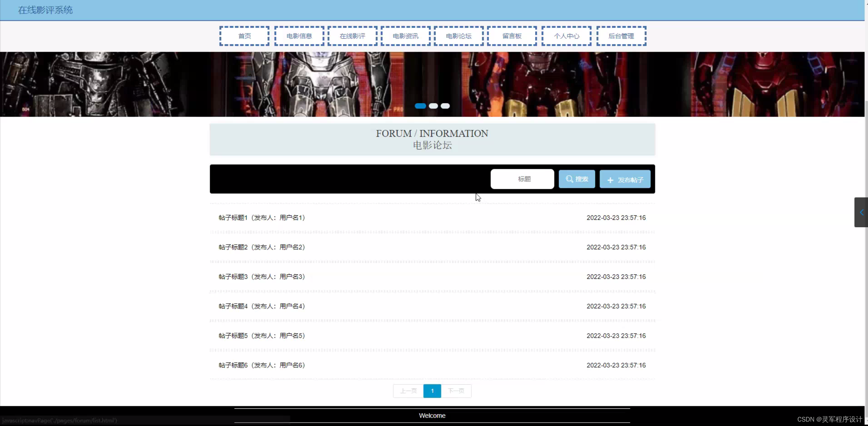This screenshot has height=426, width=868.
Task: Click the magnifier search button
Action: click(x=577, y=179)
